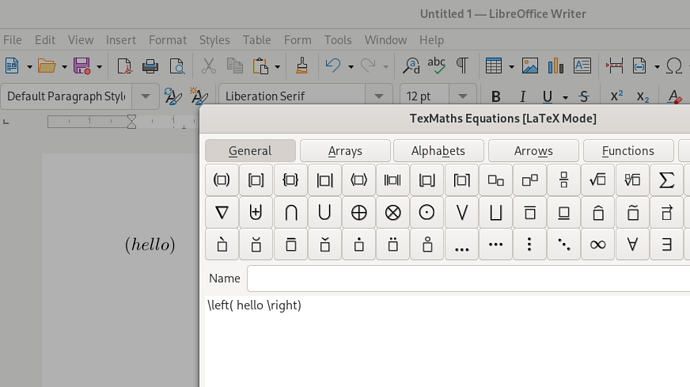
Task: Expand the paragraph style dropdown
Action: point(145,96)
